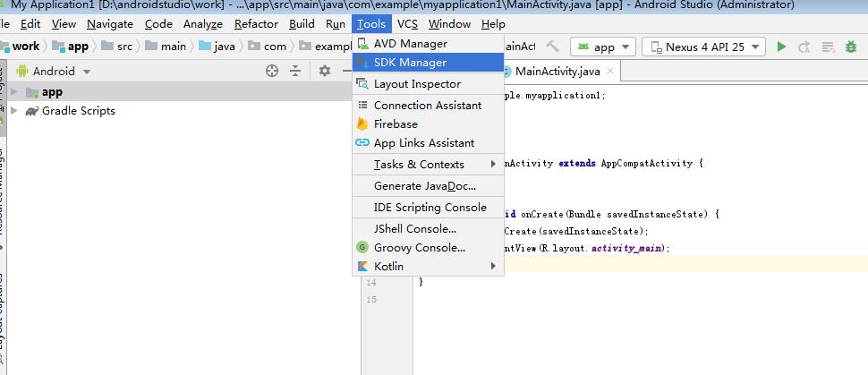This screenshot has width=868, height=375.
Task: Open the Help menu
Action: (x=493, y=24)
